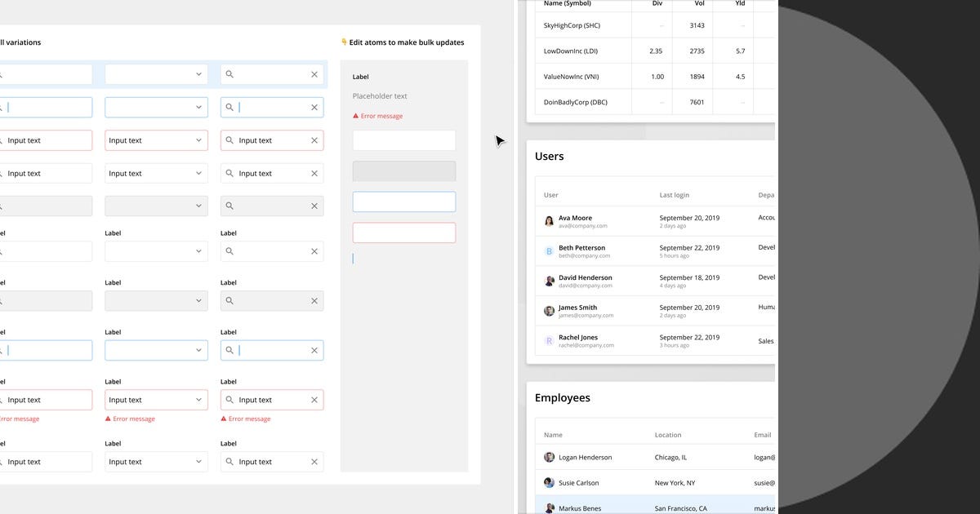Click the X icon in the focused search field
Image resolution: width=980 pixels, height=514 pixels.
tap(314, 107)
